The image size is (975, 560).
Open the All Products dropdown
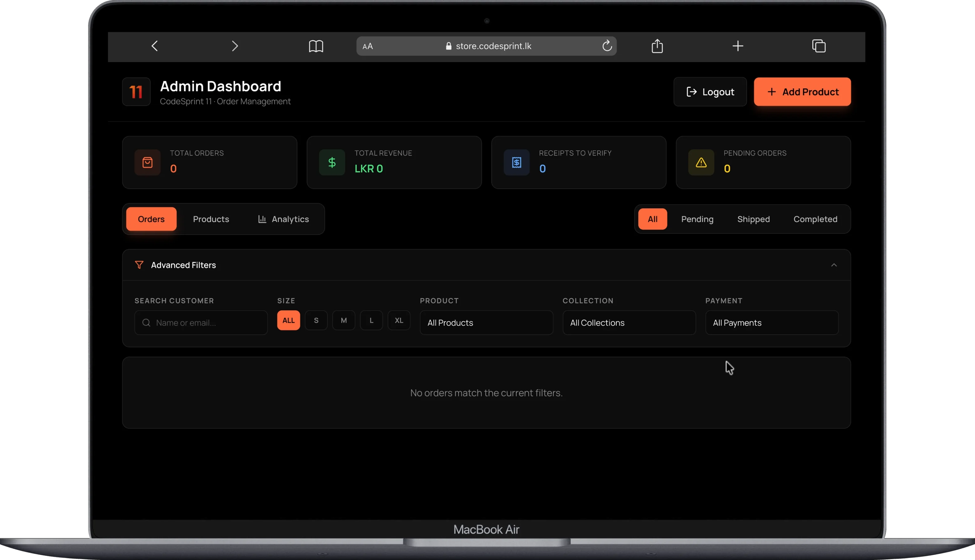point(487,323)
